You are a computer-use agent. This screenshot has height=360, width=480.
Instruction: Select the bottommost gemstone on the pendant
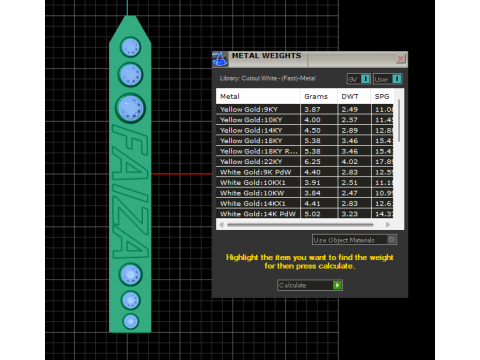coord(131,322)
